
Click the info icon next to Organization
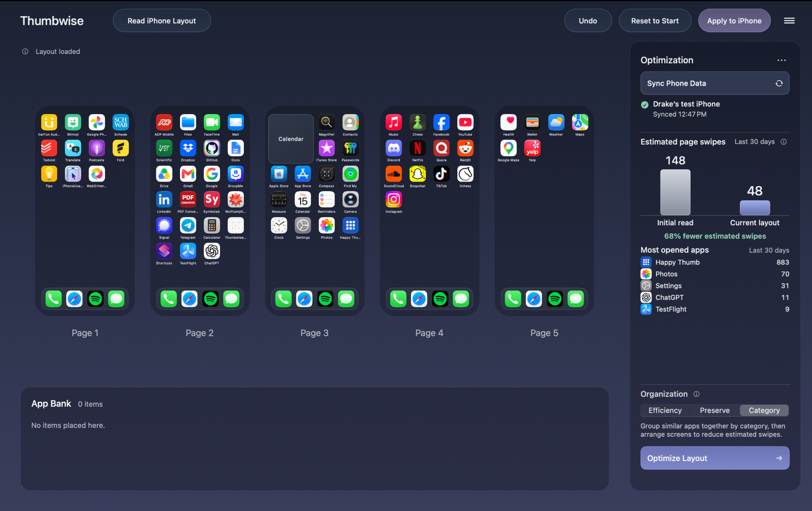[x=697, y=394]
